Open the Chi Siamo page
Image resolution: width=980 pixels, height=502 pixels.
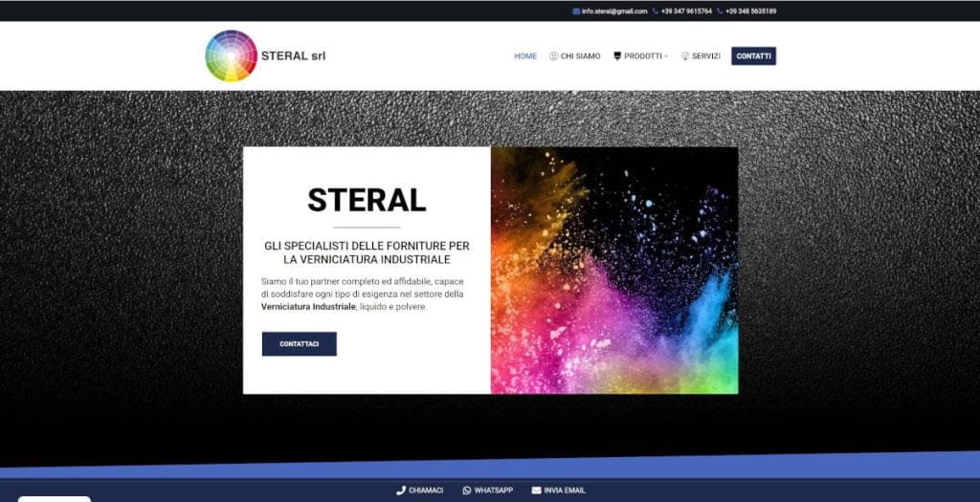581,56
